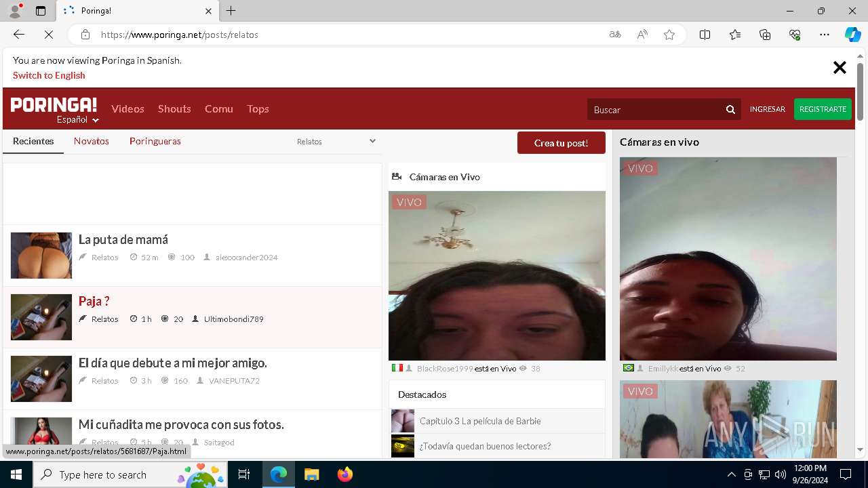Screen dimensions: 868x488
Task: Click thumbnail of El día que debute post
Action: [41, 379]
